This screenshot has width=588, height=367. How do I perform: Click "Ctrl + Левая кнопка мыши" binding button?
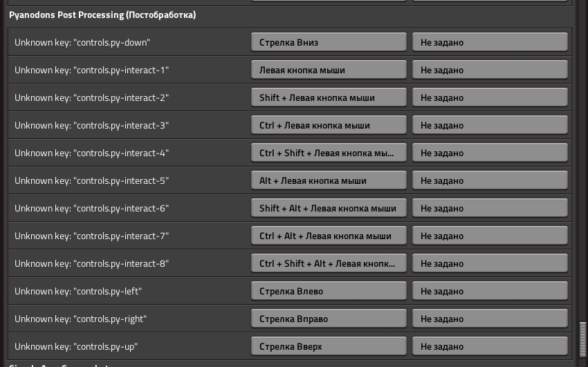point(329,125)
